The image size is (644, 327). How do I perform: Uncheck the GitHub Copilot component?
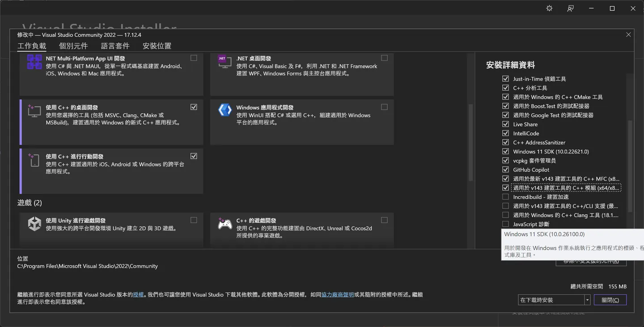(505, 170)
